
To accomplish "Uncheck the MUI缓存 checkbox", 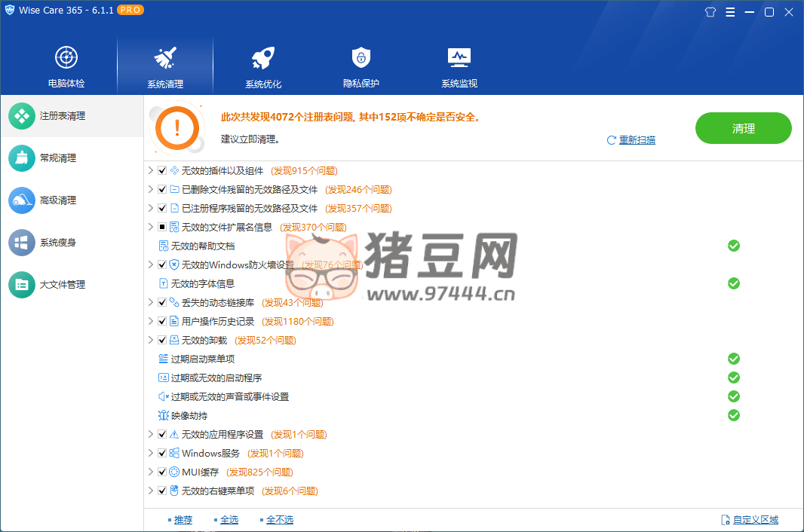I will click(162, 472).
